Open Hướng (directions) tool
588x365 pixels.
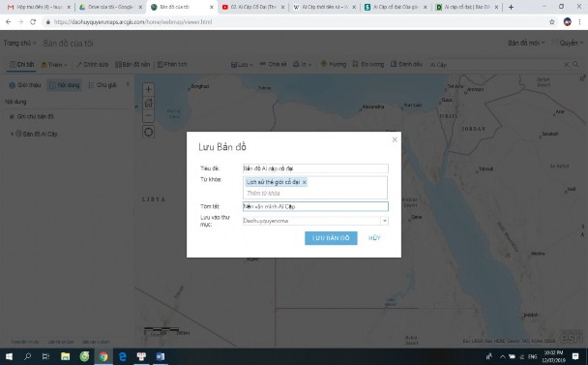[x=333, y=64]
